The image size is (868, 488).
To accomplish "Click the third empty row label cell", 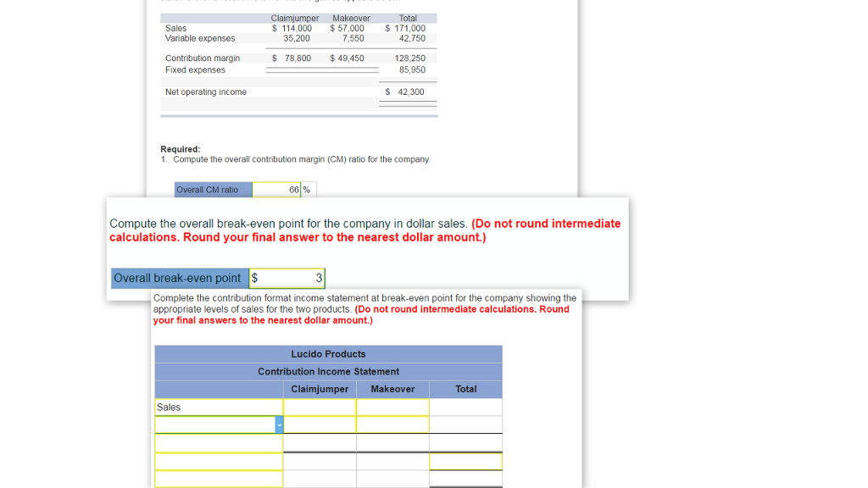I will [x=219, y=462].
